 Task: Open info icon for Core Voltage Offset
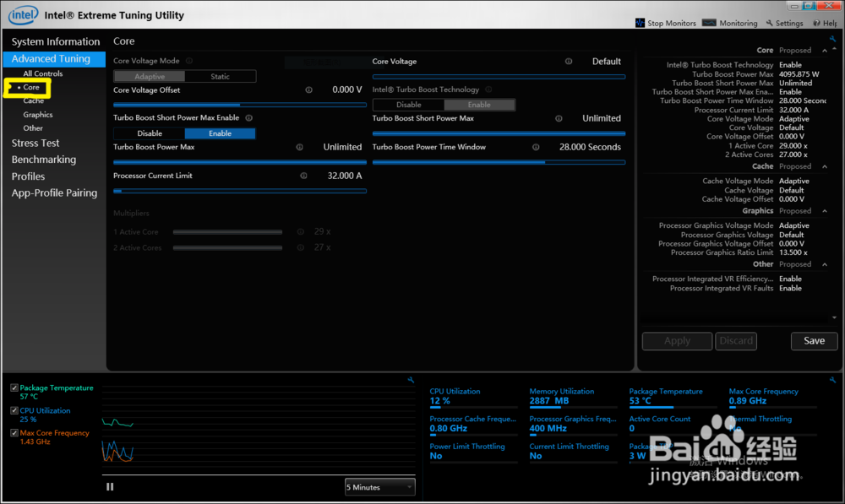(x=308, y=90)
